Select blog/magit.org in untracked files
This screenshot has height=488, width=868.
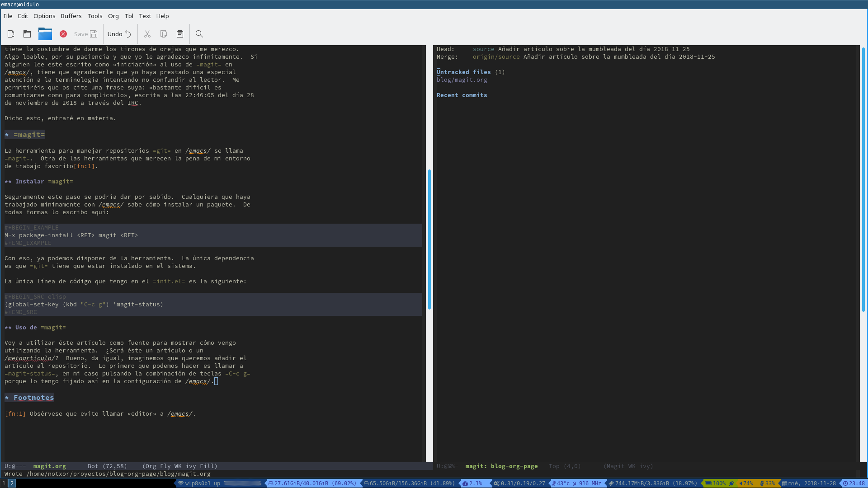(x=462, y=80)
